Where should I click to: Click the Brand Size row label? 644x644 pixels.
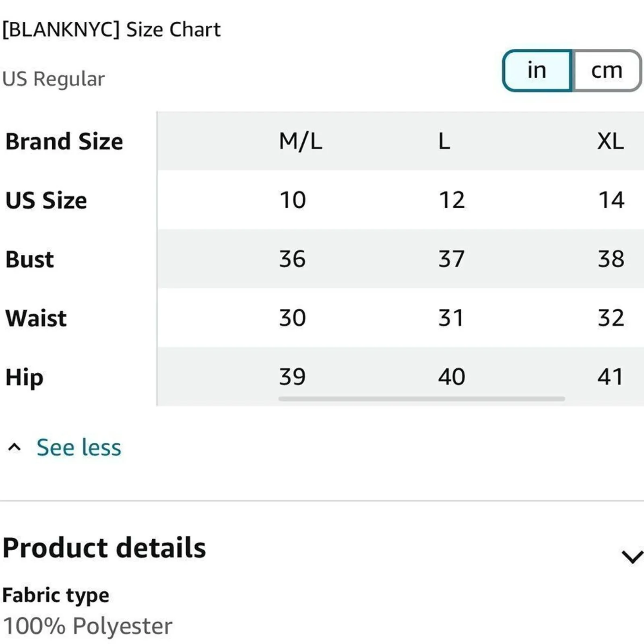(64, 142)
